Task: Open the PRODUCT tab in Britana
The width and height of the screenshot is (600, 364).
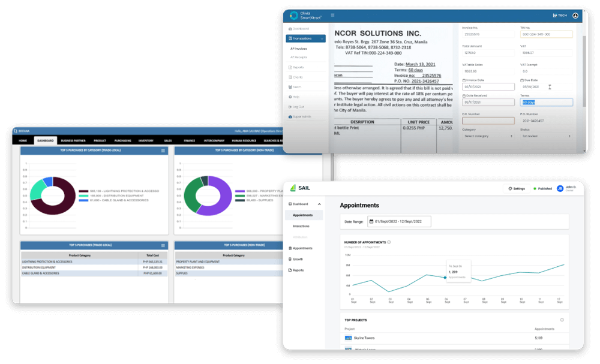Action: coord(100,141)
